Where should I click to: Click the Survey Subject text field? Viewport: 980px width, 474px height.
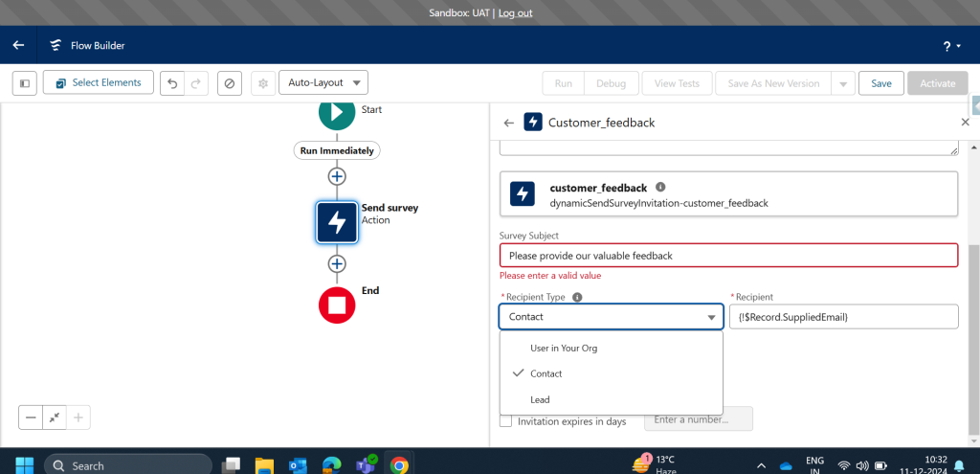click(727, 256)
